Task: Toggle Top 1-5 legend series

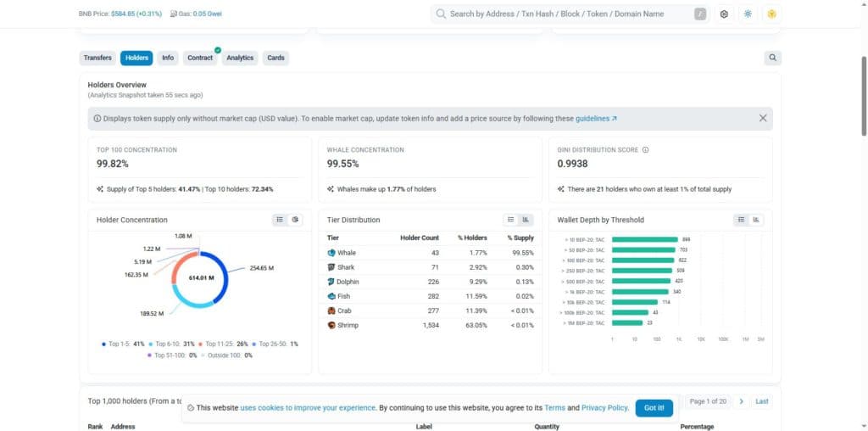Action: coord(123,344)
